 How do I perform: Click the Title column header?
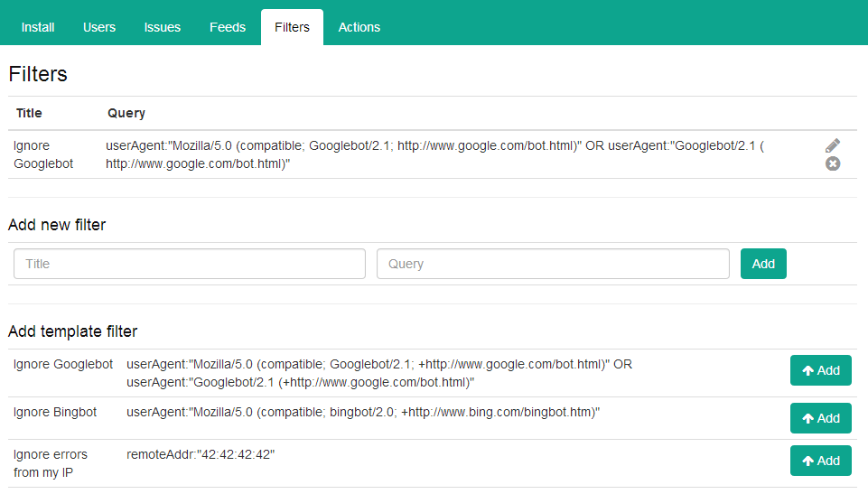(x=29, y=113)
